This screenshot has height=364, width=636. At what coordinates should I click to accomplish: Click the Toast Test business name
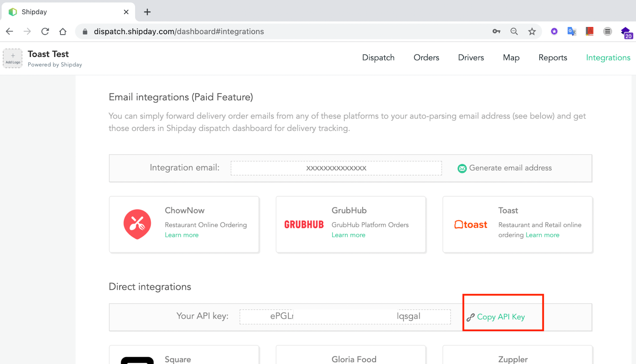(x=48, y=54)
